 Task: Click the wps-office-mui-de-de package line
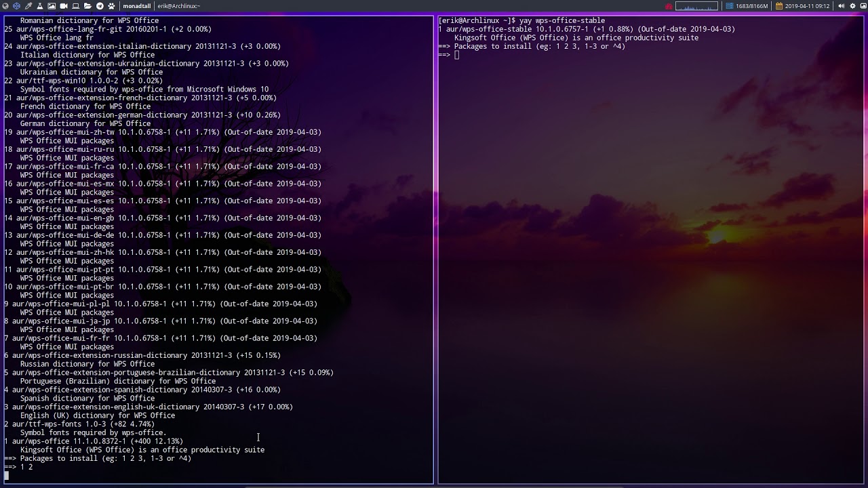pyautogui.click(x=163, y=235)
